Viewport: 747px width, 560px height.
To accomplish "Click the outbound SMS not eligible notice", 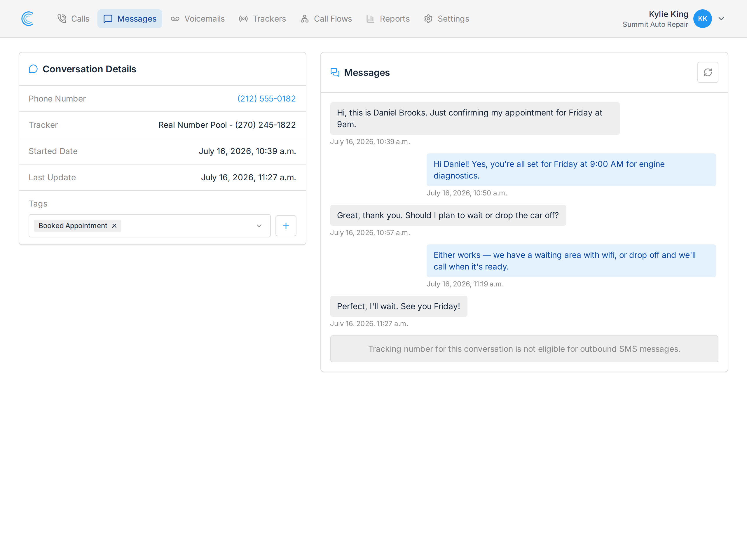I will click(x=524, y=349).
